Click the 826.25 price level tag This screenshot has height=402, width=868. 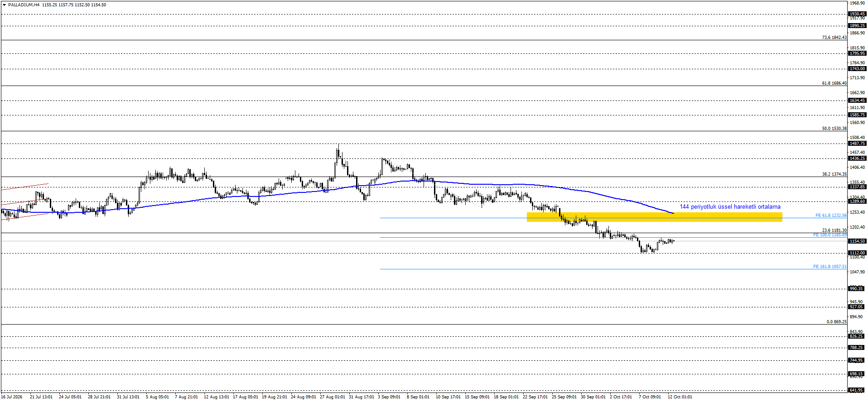click(857, 336)
